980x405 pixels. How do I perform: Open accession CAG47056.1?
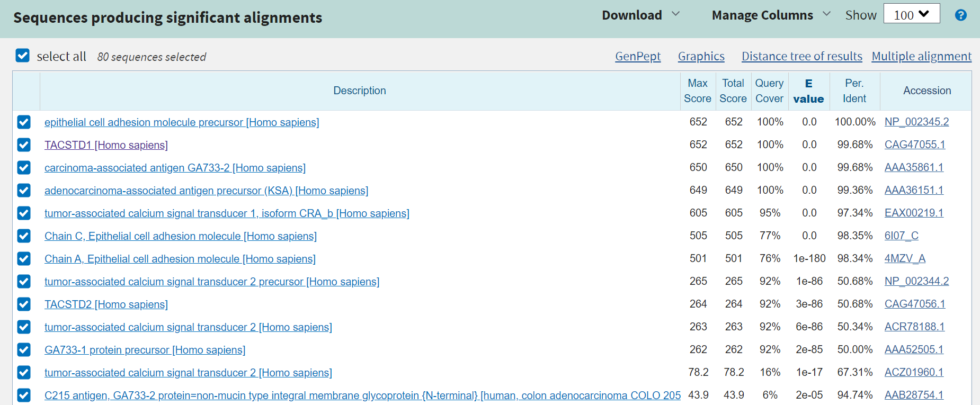[x=915, y=304]
